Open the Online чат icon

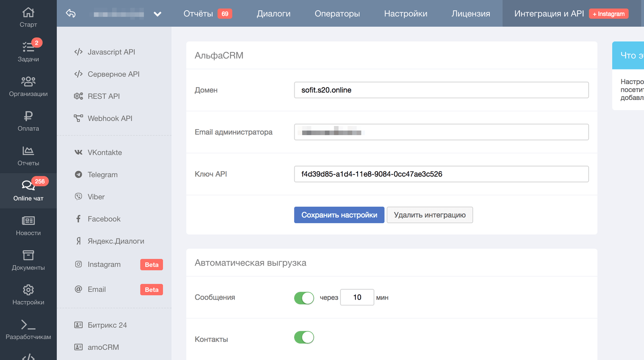click(x=28, y=185)
